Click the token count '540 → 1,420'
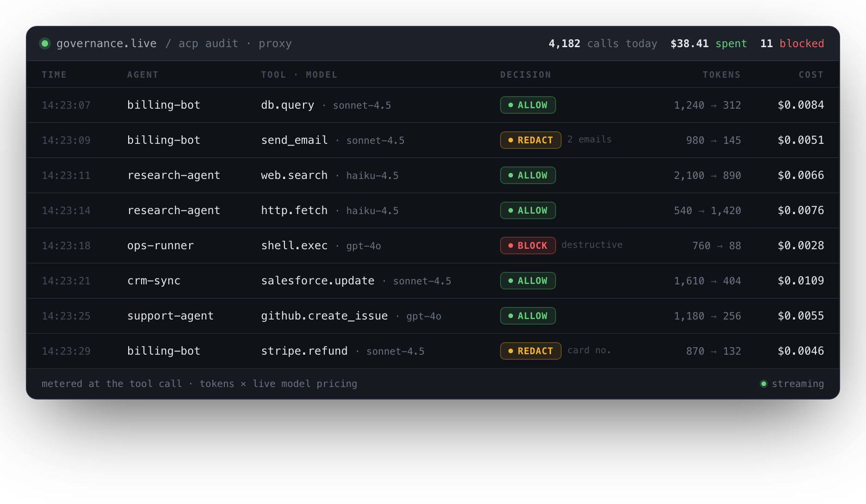The width and height of the screenshot is (866, 504). tap(707, 211)
